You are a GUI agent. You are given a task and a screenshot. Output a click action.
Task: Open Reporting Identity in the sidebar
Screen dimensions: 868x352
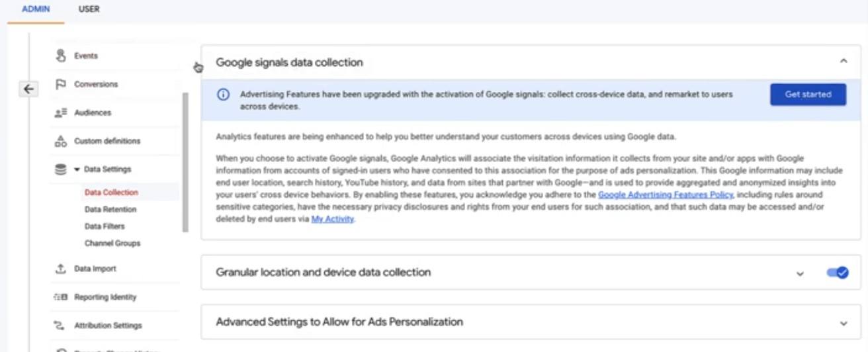[105, 297]
